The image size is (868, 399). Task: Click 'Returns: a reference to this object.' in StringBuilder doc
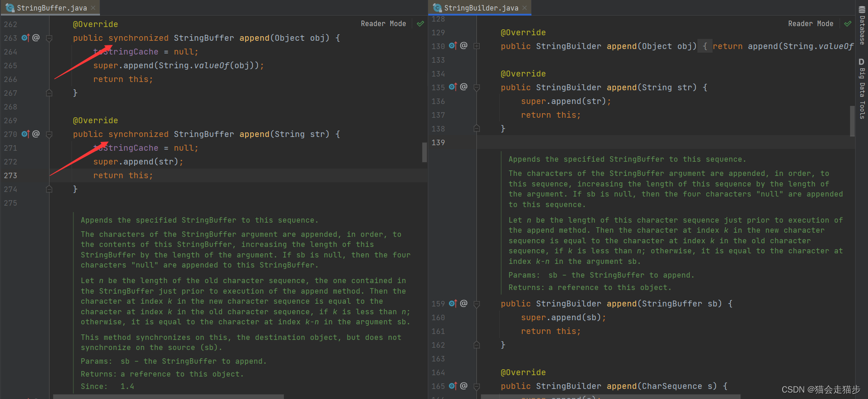590,288
